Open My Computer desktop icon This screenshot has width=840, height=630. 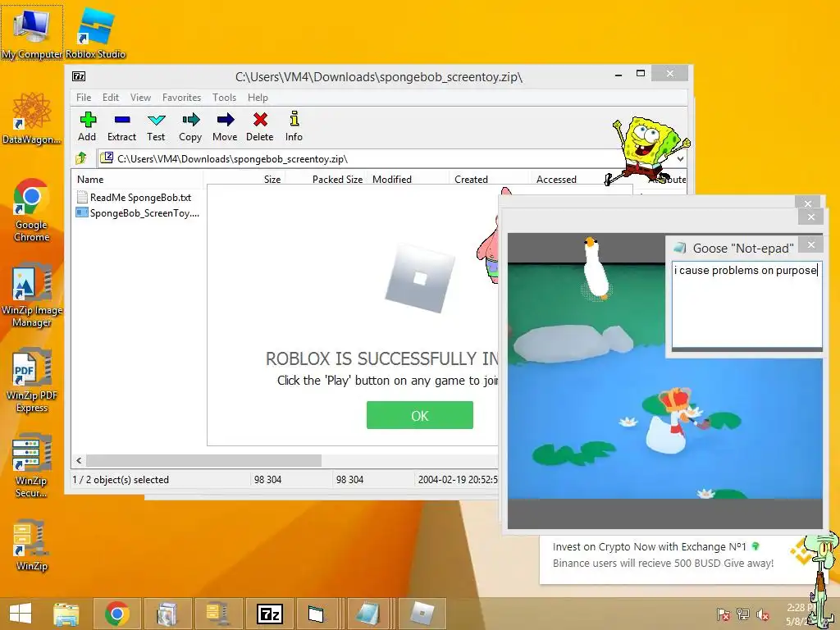[32, 33]
